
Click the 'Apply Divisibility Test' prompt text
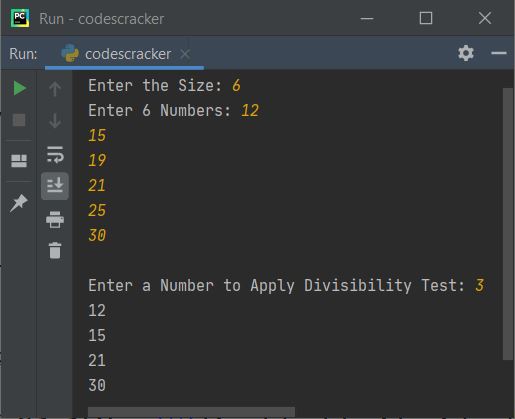pos(357,286)
